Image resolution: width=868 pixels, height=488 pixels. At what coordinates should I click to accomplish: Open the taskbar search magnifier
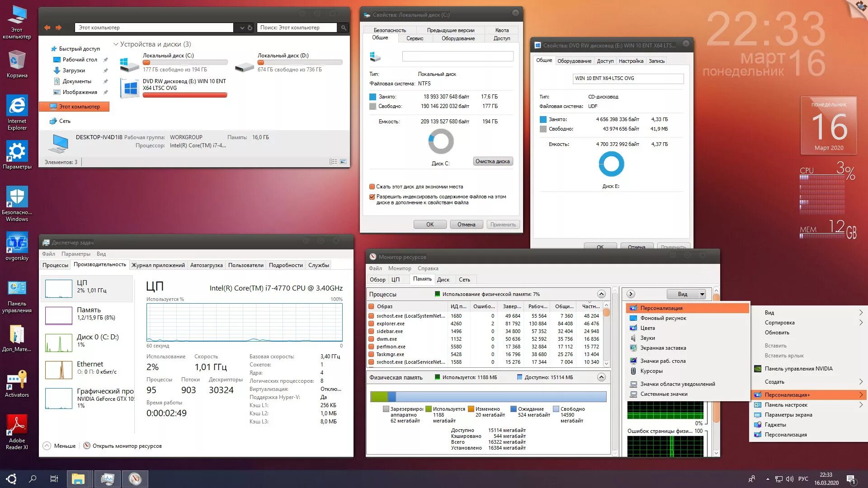tap(33, 479)
